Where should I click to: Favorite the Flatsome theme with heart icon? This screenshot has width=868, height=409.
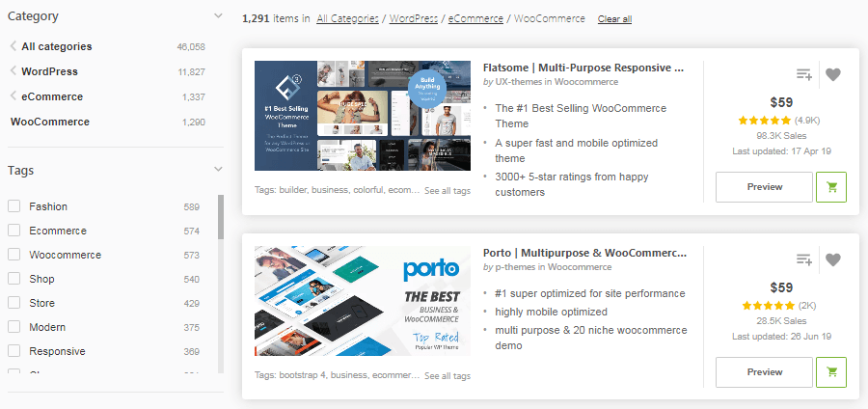(833, 74)
